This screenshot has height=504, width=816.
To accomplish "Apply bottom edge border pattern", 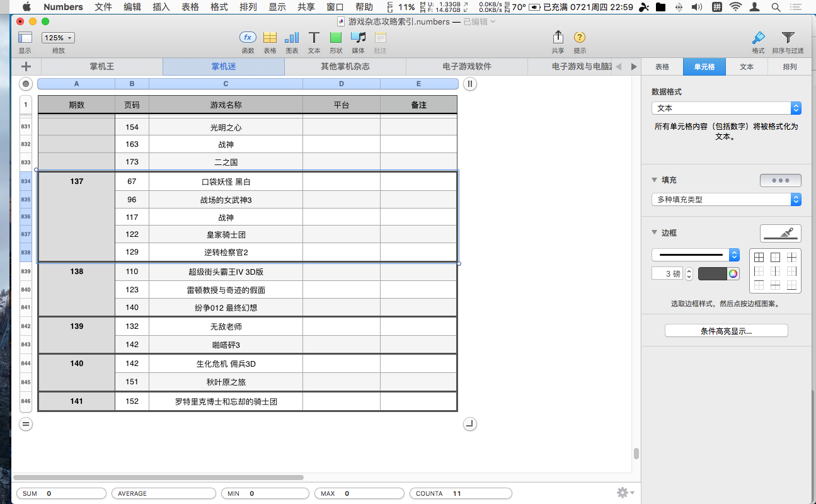I will click(791, 285).
